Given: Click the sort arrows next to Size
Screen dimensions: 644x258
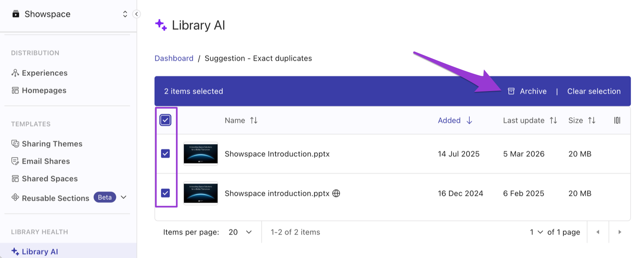Looking at the screenshot, I should 592,121.
